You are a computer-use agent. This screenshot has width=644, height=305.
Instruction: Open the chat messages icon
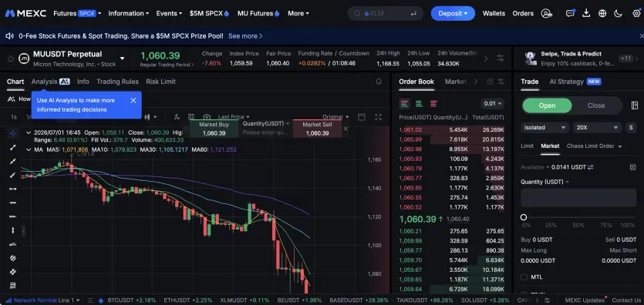tap(570, 14)
